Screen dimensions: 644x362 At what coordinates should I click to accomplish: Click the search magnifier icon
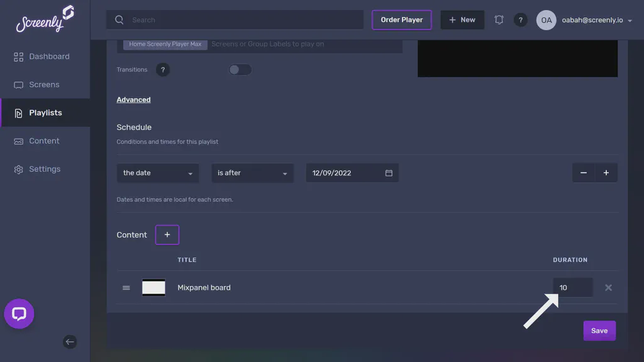[119, 19]
